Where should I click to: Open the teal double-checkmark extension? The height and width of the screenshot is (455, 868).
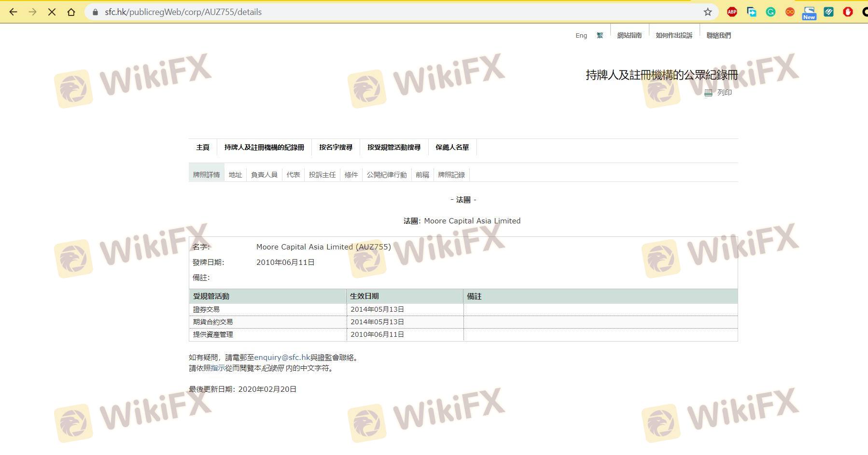(828, 12)
